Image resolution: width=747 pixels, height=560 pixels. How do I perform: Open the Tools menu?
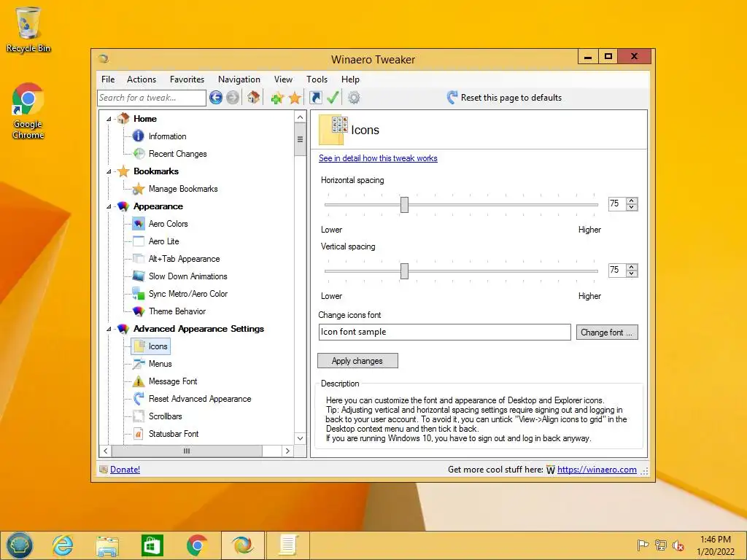click(x=317, y=79)
